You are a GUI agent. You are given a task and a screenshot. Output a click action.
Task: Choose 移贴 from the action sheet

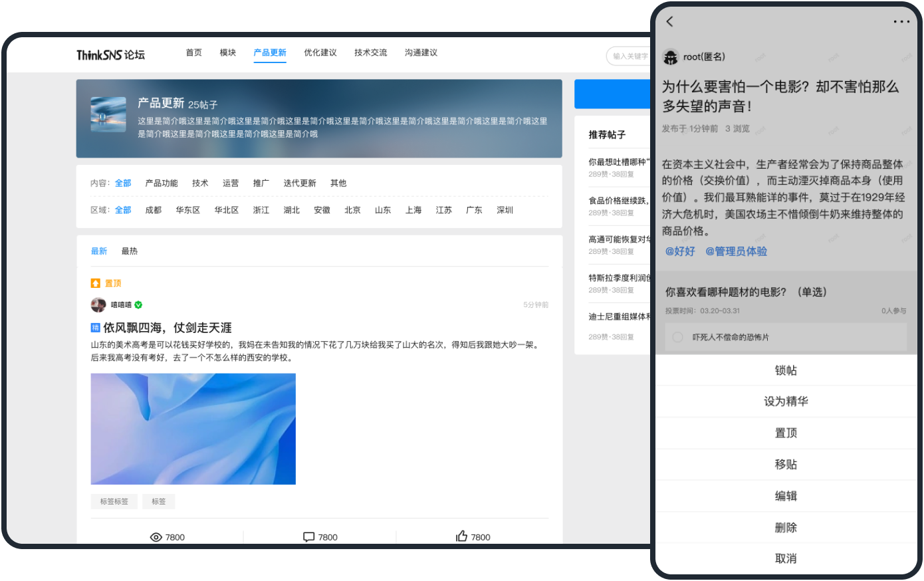[x=786, y=464]
